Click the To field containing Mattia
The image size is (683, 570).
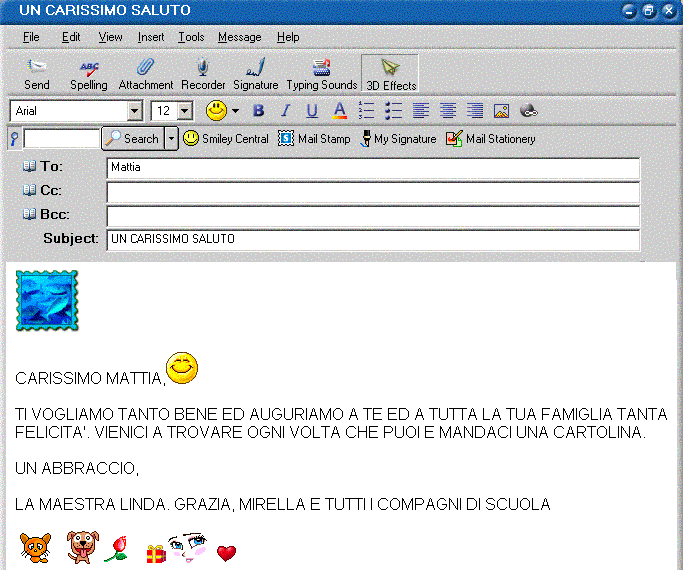[x=373, y=168]
